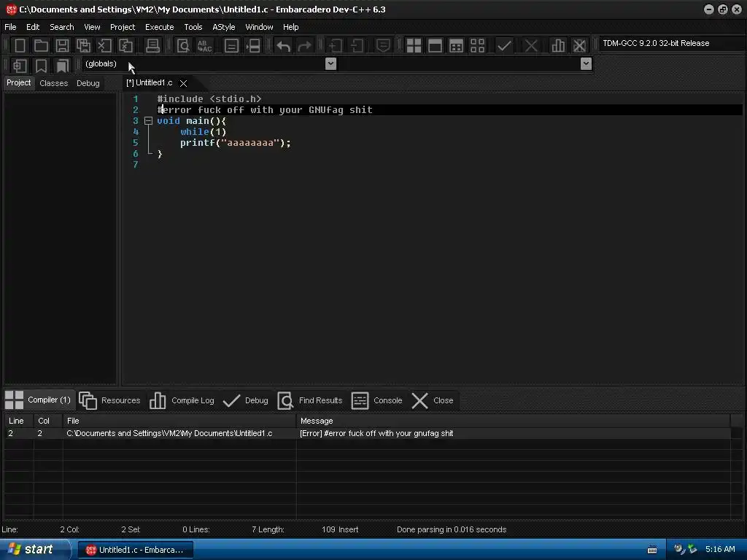The width and height of the screenshot is (747, 560).
Task: Click the Replace AB-AC toolbar icon
Action: pos(204,46)
